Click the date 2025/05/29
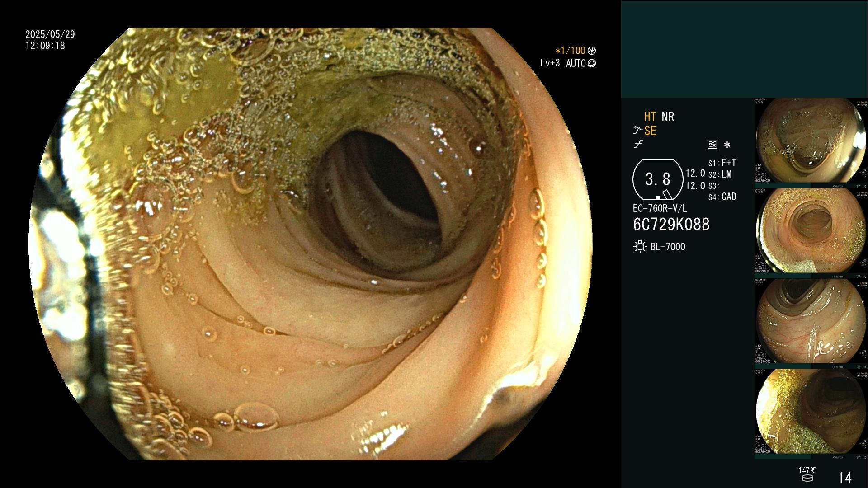This screenshot has height=488, width=868. pyautogui.click(x=50, y=34)
